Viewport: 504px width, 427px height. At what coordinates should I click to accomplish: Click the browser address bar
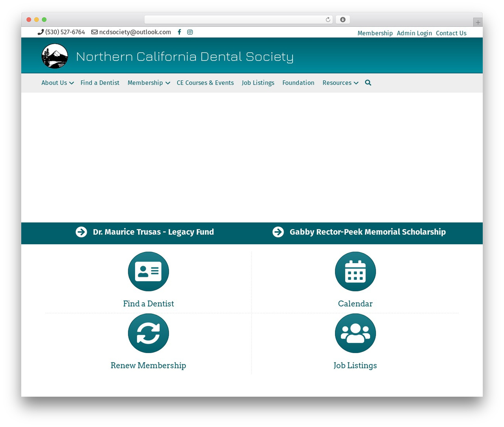click(x=238, y=20)
